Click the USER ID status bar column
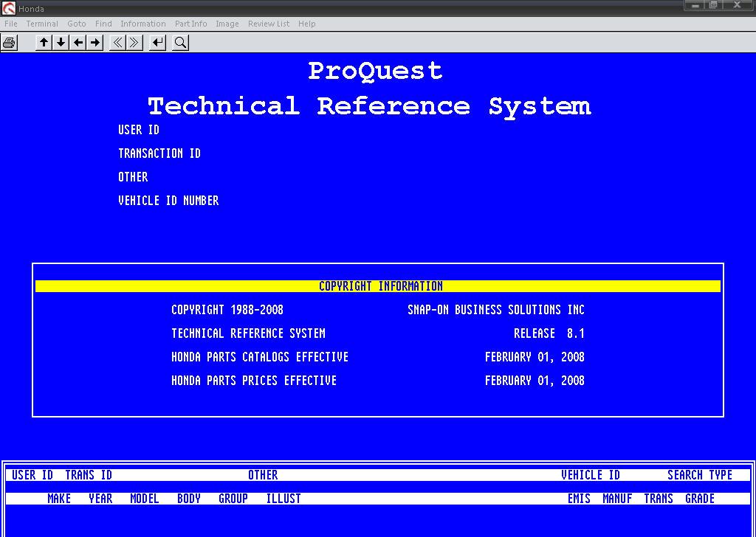The image size is (756, 537). coord(32,475)
